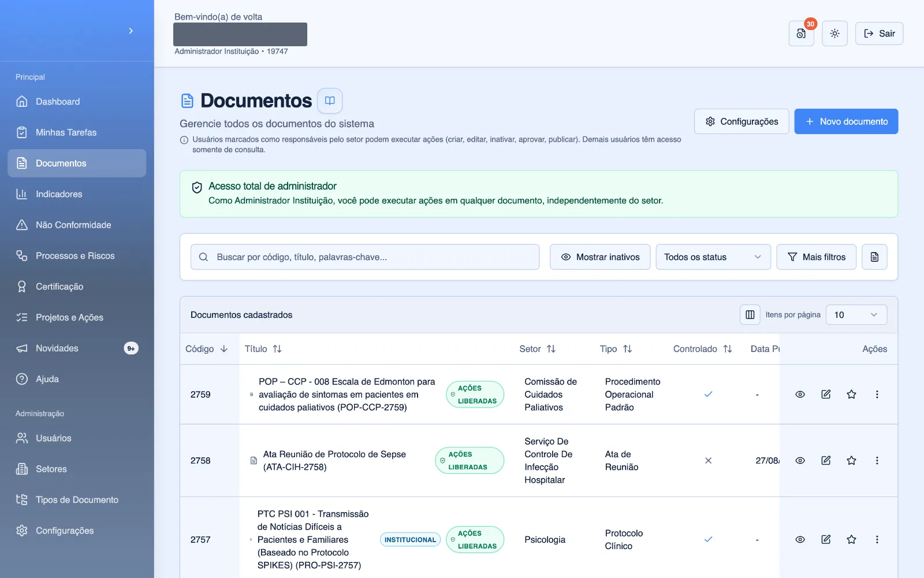Click the Novo documento button
This screenshot has width=924, height=578.
846,121
